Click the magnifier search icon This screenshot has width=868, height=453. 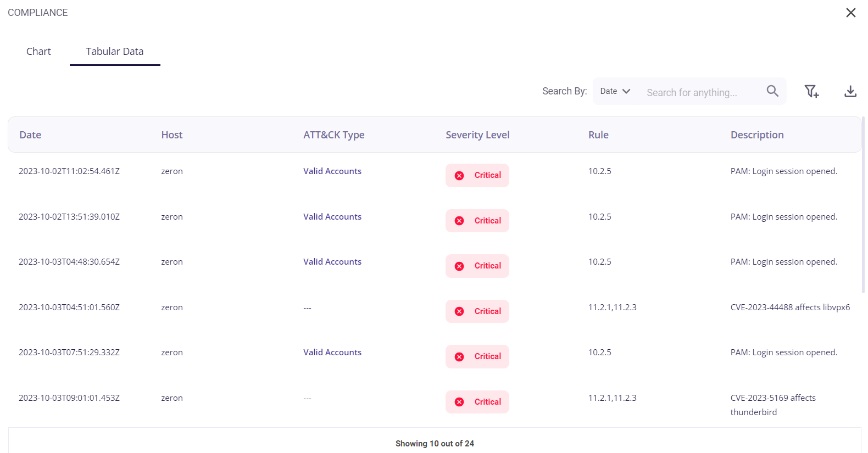772,91
